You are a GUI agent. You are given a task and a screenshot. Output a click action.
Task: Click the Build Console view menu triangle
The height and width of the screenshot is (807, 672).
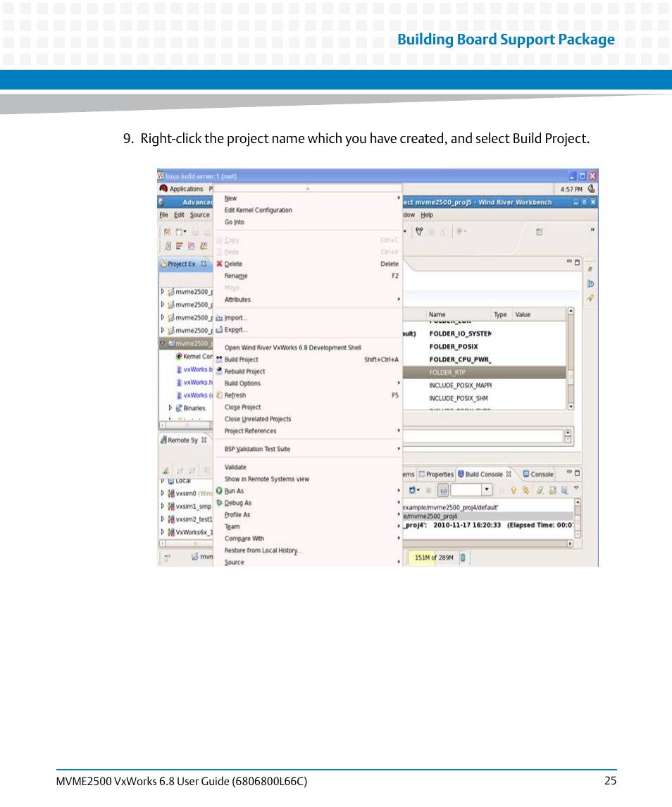click(x=576, y=488)
